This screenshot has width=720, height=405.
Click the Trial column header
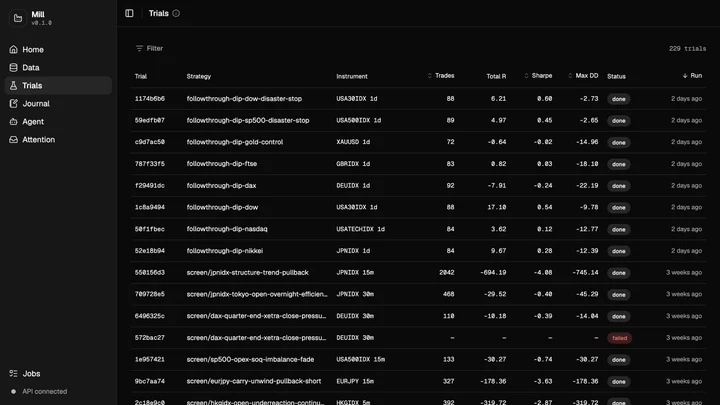141,76
